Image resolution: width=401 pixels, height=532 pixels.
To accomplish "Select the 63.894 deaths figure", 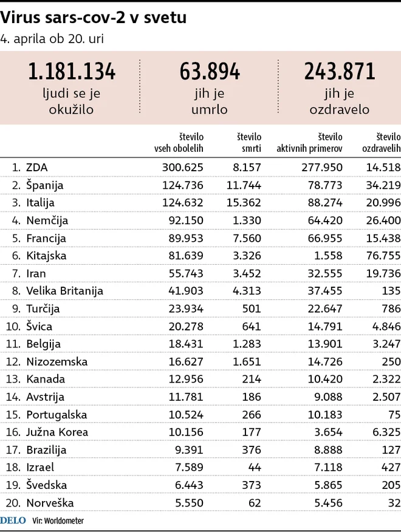I will 210,71.
